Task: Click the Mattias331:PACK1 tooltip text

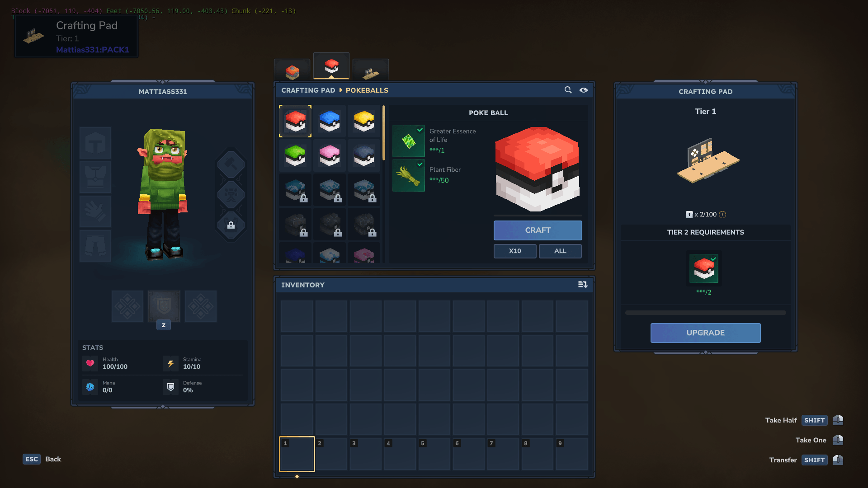Action: (x=93, y=50)
